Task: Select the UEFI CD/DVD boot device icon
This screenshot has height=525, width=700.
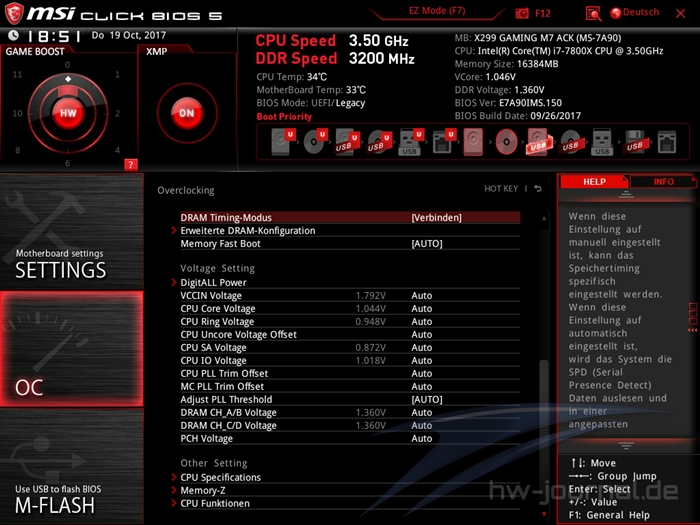Action: tap(315, 142)
